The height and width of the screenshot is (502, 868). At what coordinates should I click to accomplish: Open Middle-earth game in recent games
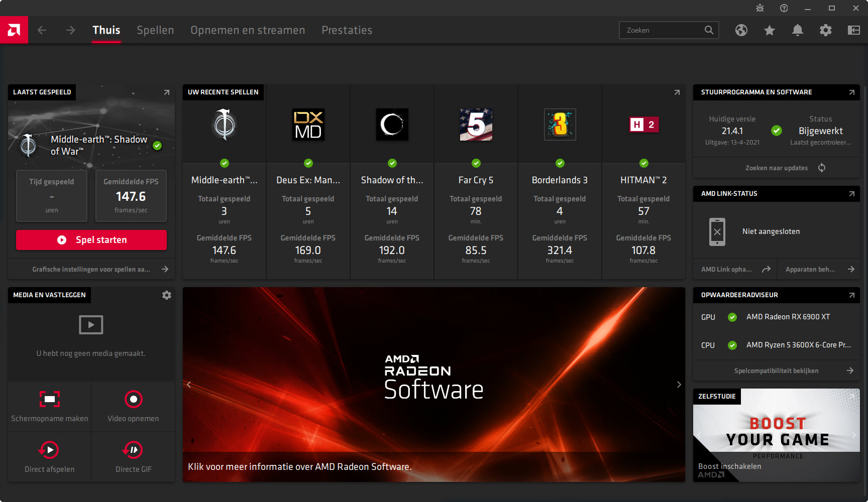225,124
